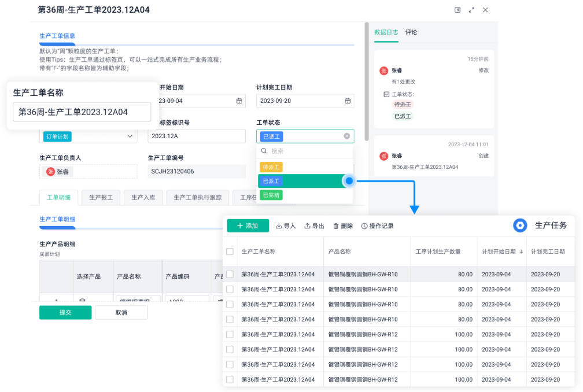Screen dimensions: 583x392
Task: Click inside the 生产工单名称 input field
Action: point(81,111)
